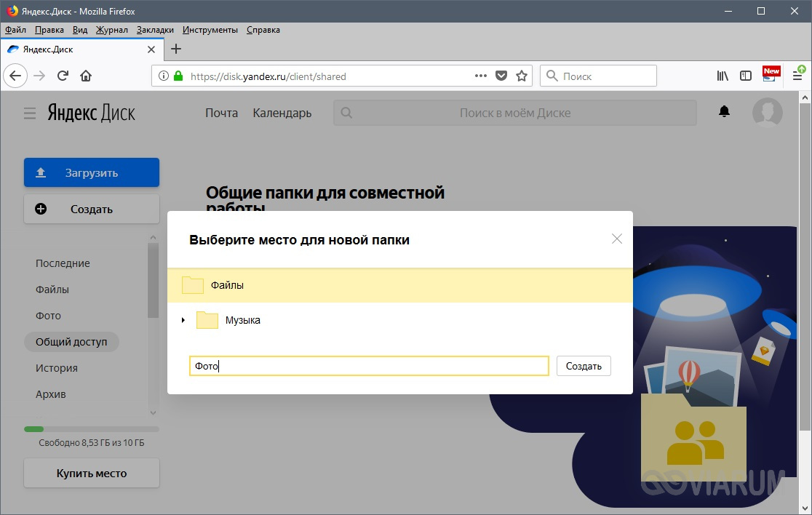This screenshot has height=515, width=812.
Task: Open notifications via the bell icon
Action: coord(724,111)
